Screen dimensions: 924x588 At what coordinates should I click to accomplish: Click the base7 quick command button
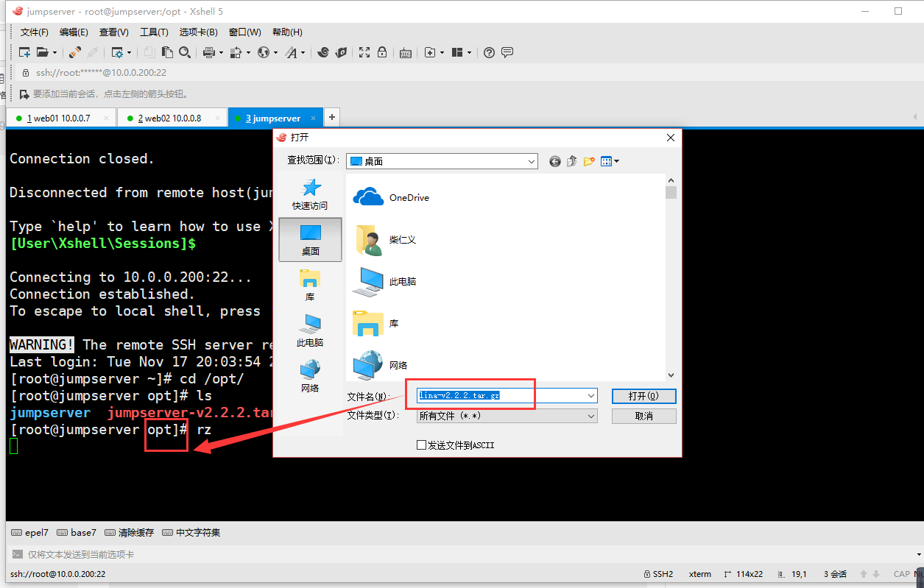[77, 532]
